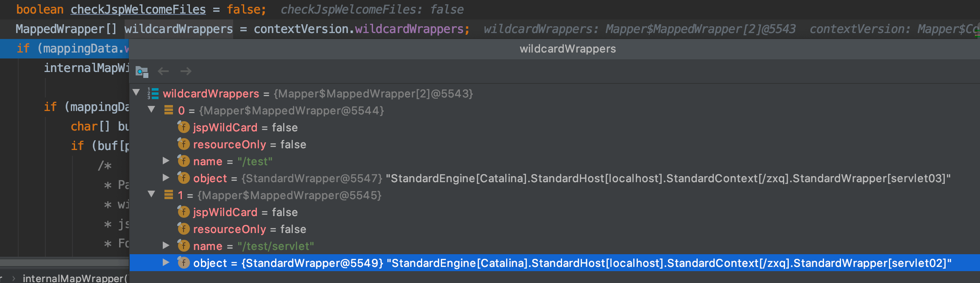The image size is (980, 283).
Task: Collapse the wildcardWrappers root node
Action: [136, 92]
